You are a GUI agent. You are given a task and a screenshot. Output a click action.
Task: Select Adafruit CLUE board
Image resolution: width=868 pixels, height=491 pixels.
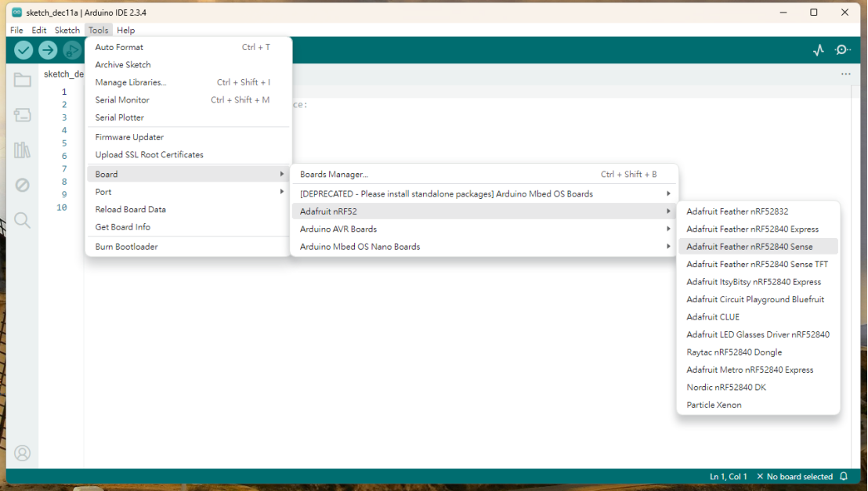click(x=758, y=317)
